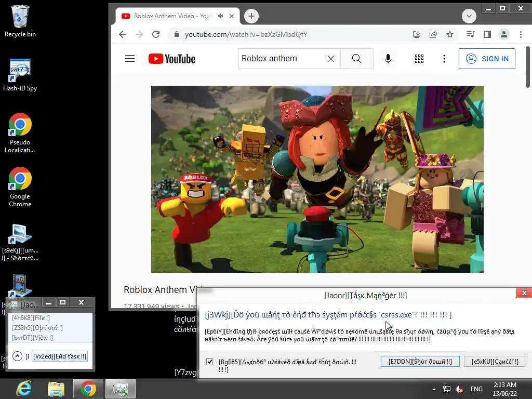
Task: Click the forward navigation arrow
Action: click(x=139, y=34)
